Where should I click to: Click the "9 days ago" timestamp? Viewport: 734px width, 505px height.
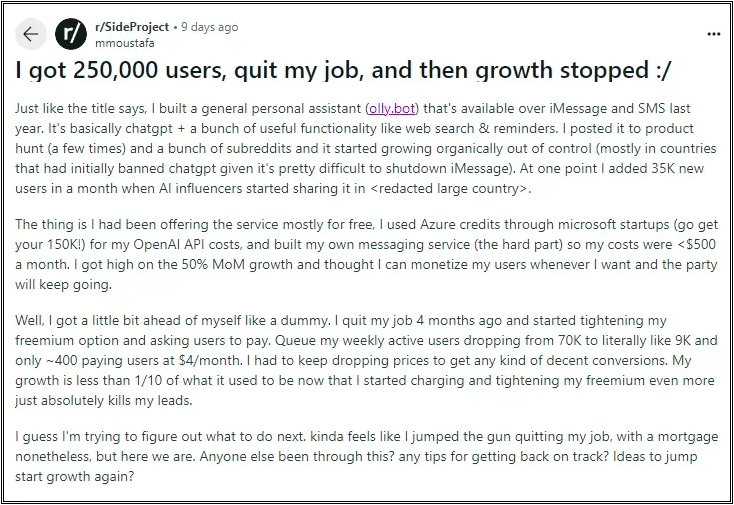click(x=209, y=27)
